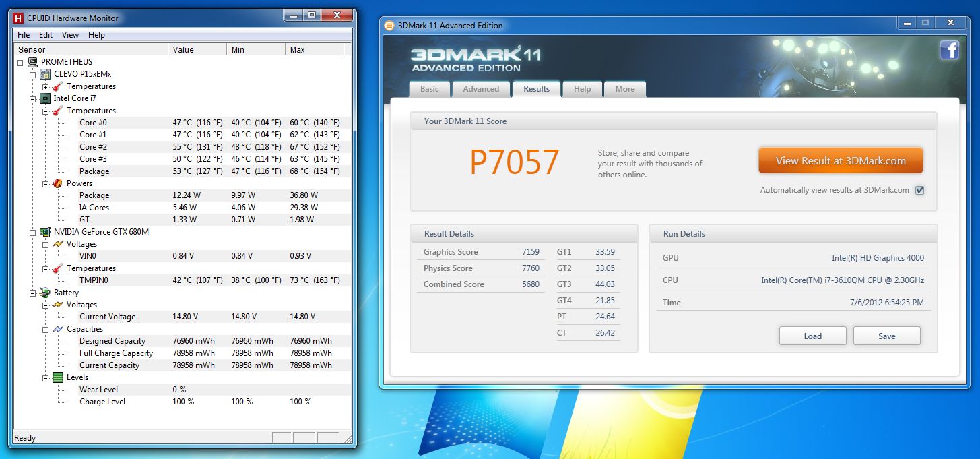Click the CPUID Hardware Monitor title bar icon

pos(18,18)
